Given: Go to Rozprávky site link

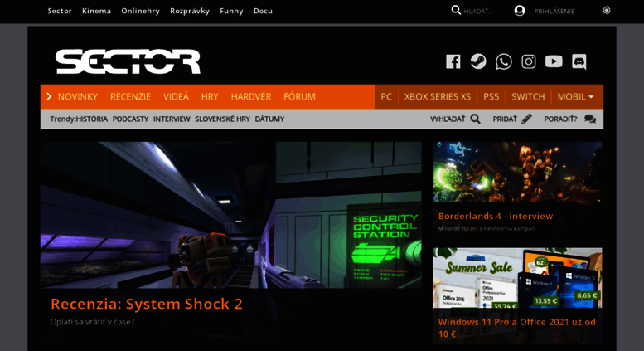Looking at the screenshot, I should click(190, 11).
